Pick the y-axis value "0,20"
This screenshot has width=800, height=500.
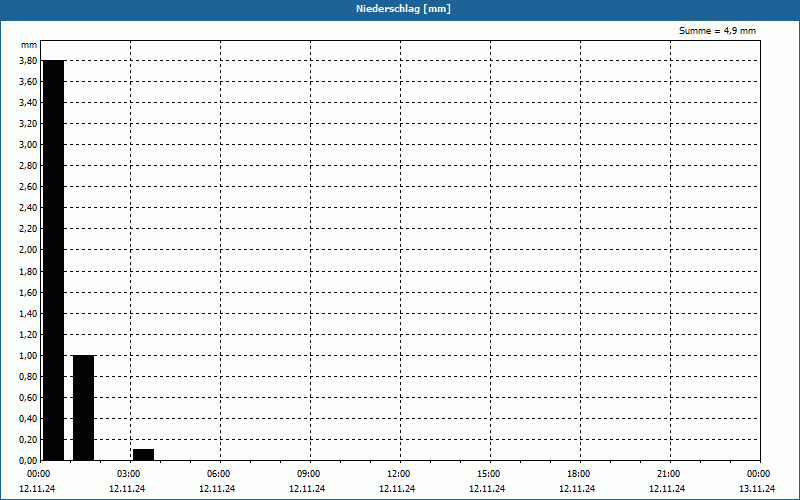coord(28,440)
